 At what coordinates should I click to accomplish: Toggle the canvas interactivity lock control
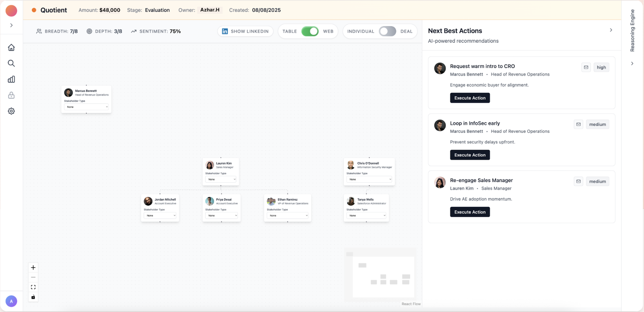coord(33,297)
